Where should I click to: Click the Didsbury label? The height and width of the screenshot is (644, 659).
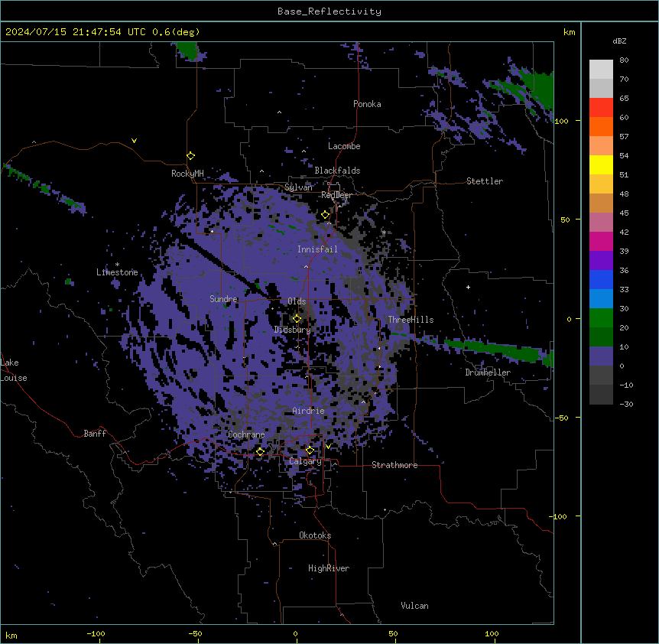[293, 330]
